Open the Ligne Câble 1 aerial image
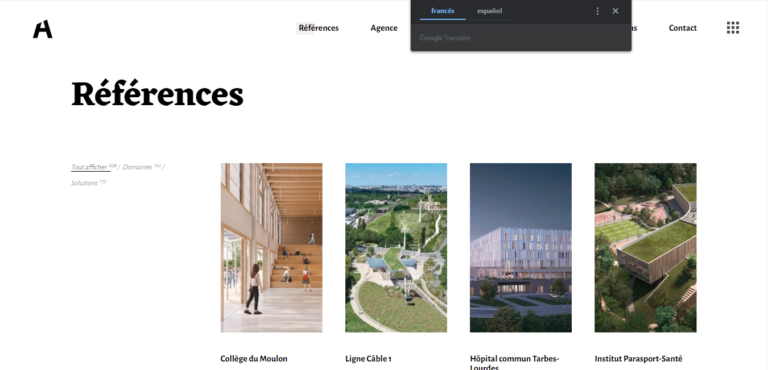The image size is (768, 370). 396,247
